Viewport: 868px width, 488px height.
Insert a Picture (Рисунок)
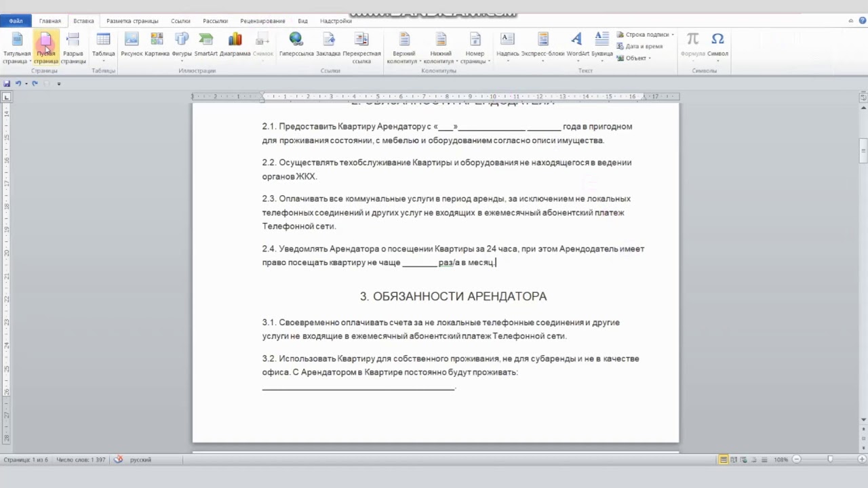tap(132, 45)
